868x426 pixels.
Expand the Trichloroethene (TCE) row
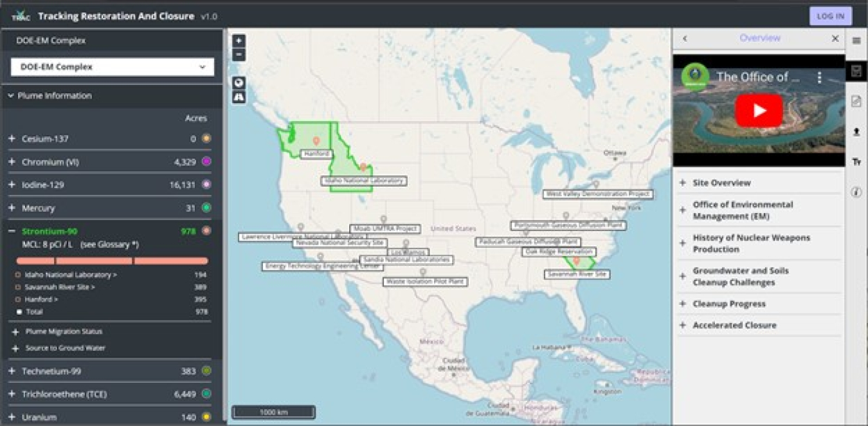click(12, 394)
